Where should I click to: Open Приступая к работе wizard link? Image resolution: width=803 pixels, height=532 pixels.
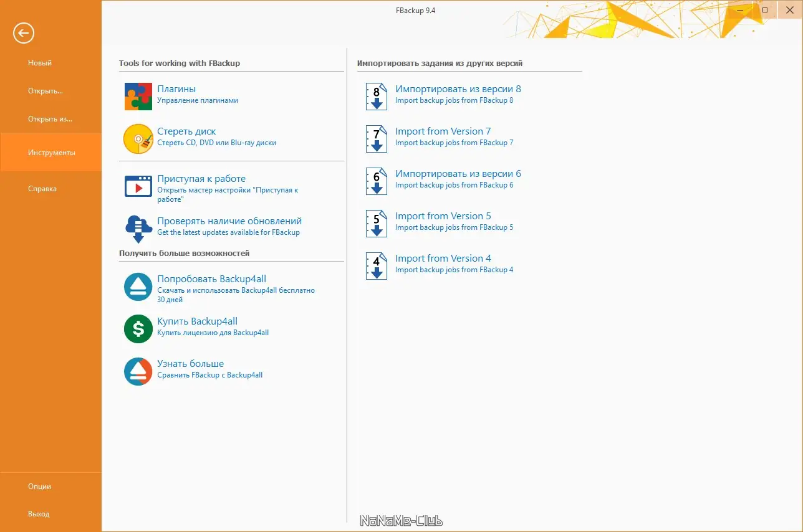tap(201, 179)
